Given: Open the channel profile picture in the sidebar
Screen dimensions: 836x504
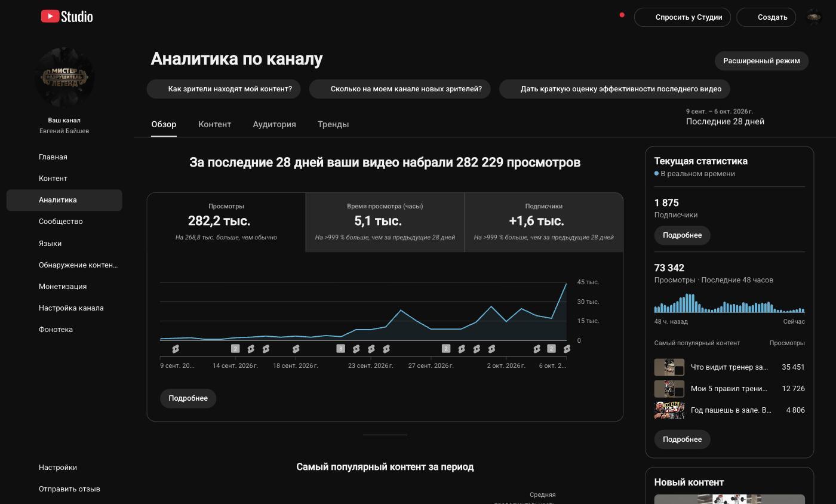Looking at the screenshot, I should coord(64,77).
